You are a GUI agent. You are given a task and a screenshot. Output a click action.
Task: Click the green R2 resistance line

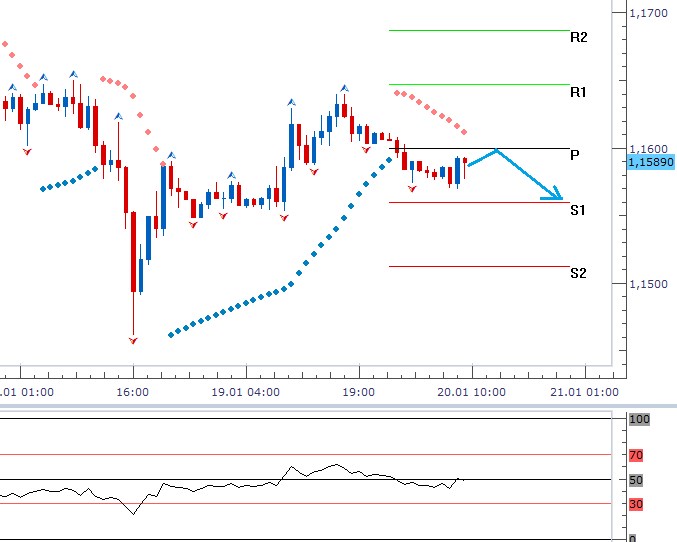tap(478, 30)
